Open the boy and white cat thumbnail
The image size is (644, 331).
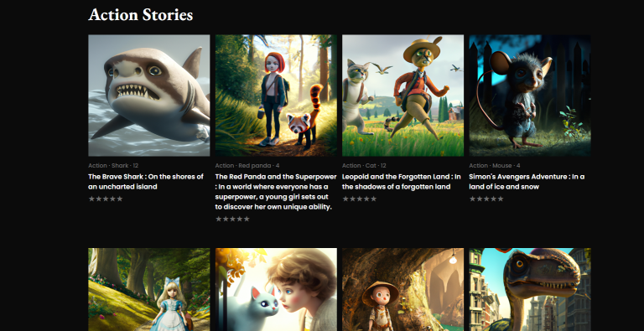[276, 290]
